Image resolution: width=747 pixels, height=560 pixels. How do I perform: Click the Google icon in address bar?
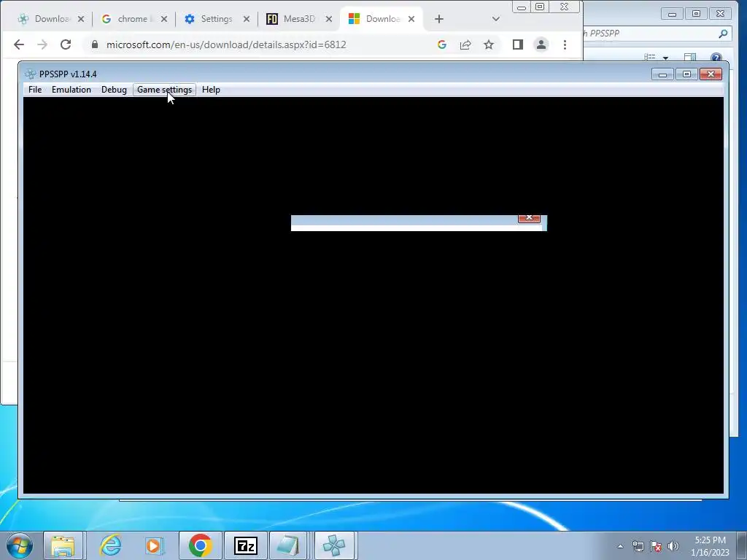[442, 44]
